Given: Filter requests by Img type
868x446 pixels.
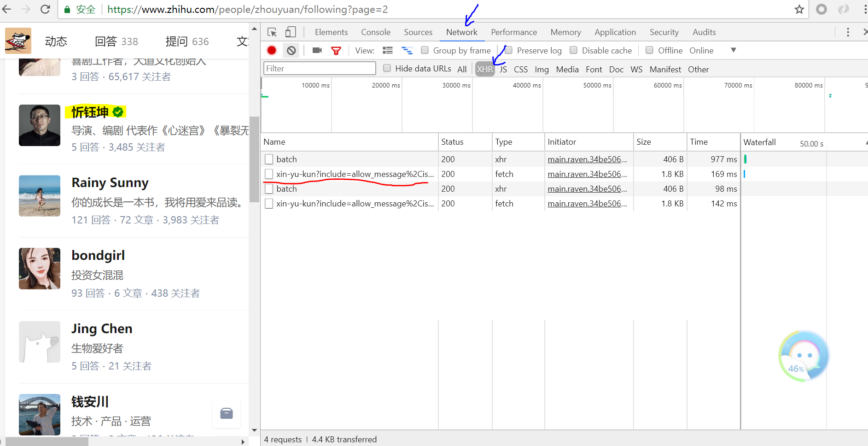Looking at the screenshot, I should tap(542, 69).
